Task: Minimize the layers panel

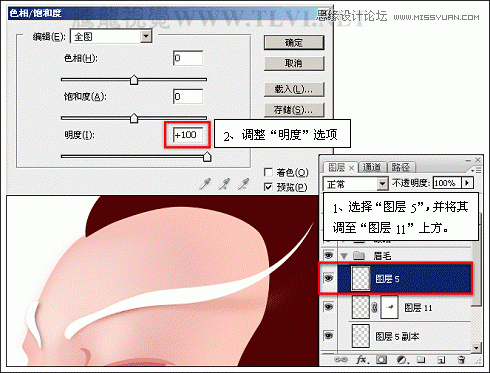Action: point(468,160)
